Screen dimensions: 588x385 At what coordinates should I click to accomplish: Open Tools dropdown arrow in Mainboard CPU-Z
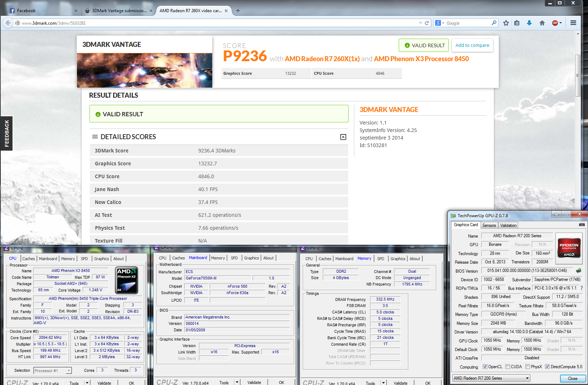[237, 382]
